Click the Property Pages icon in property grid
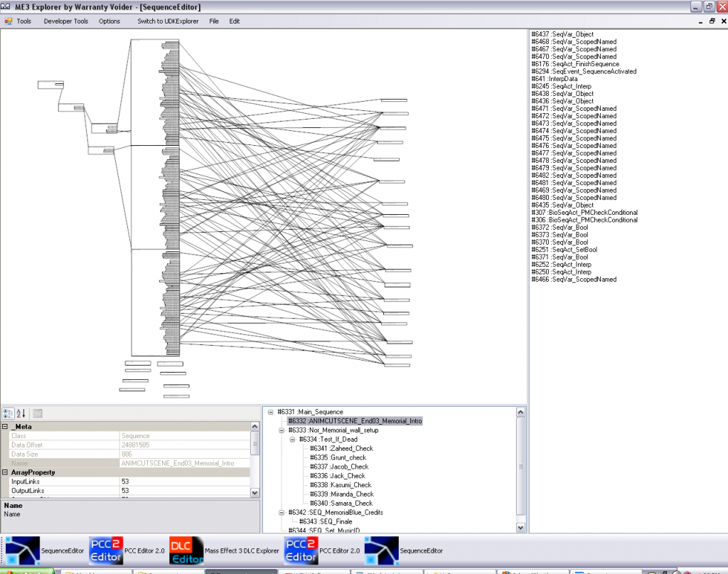The width and height of the screenshot is (728, 574). pyautogui.click(x=38, y=413)
